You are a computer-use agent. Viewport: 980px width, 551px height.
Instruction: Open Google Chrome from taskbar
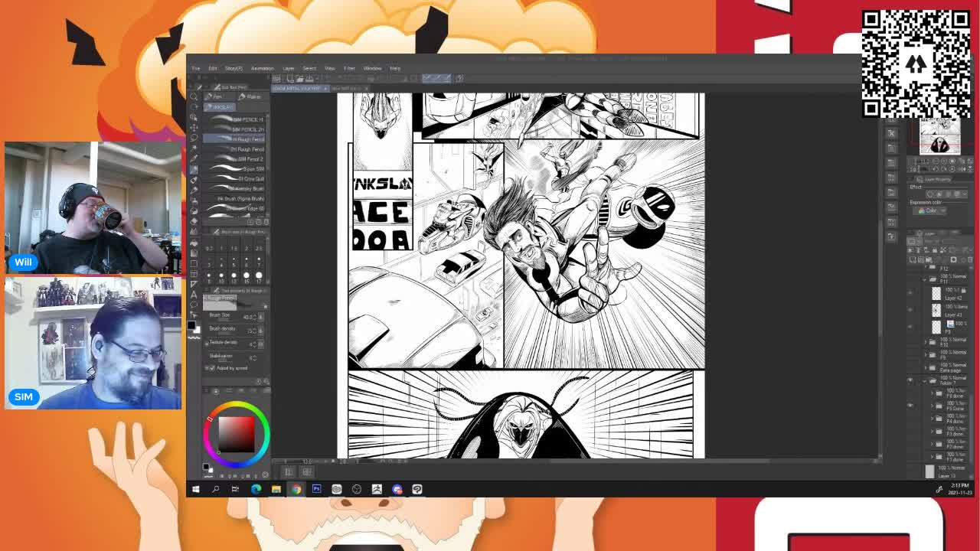tap(296, 489)
